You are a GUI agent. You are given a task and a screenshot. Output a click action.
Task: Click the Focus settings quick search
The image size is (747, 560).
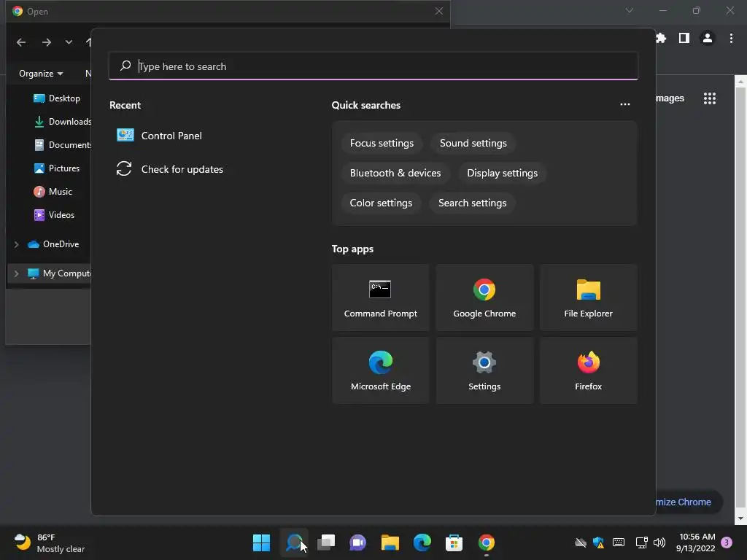pyautogui.click(x=382, y=144)
